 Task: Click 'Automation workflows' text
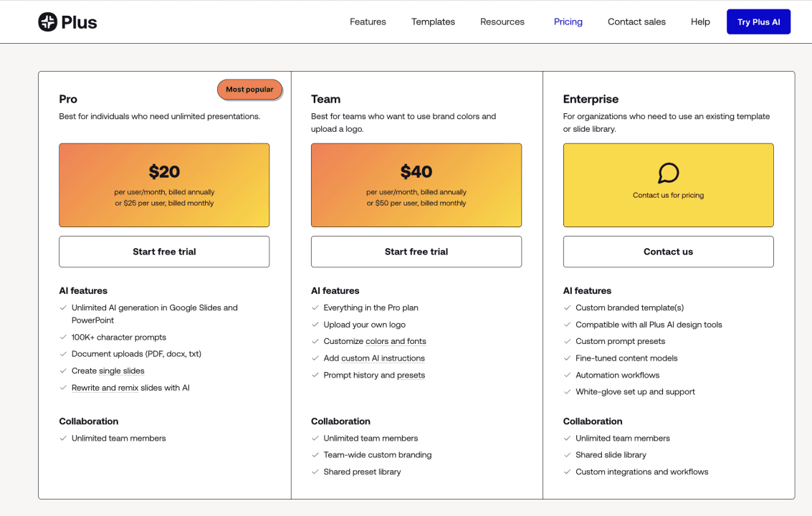tap(618, 375)
